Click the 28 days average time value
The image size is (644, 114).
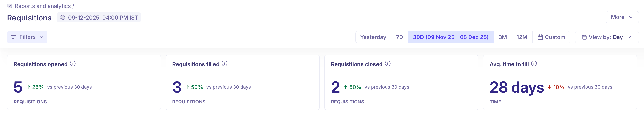[517, 87]
